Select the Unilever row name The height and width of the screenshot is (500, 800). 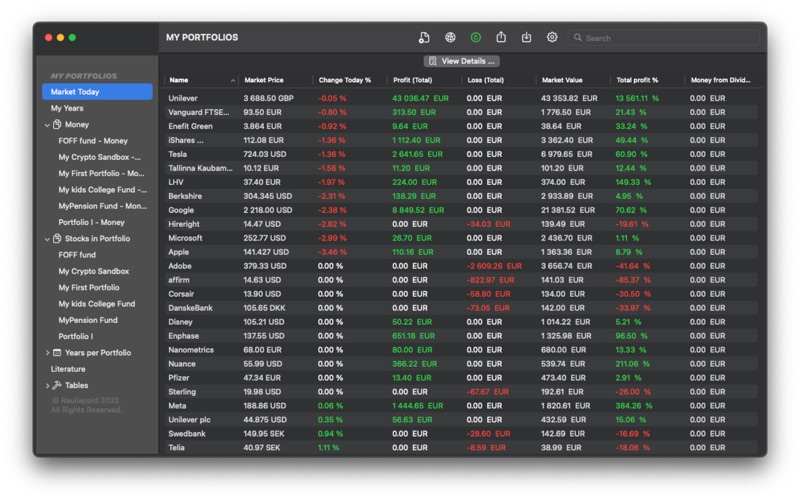183,98
